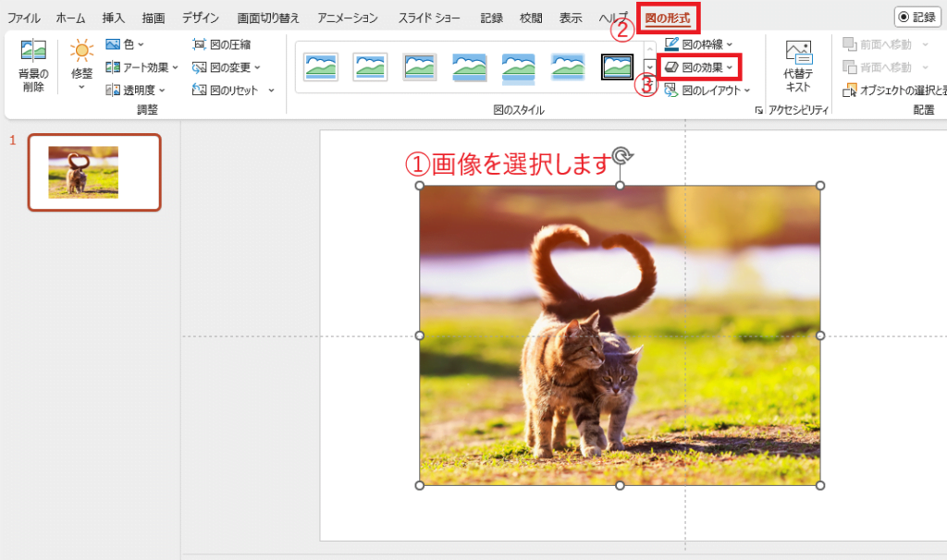Switch to the 図の形式 (Picture Format) tab
Image resolution: width=947 pixels, height=560 pixels.
[668, 18]
